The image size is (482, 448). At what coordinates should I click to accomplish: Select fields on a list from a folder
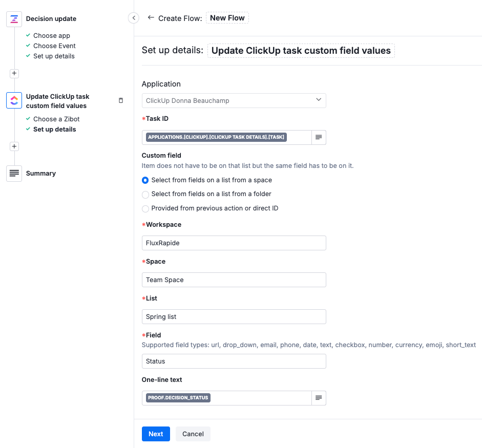[145, 195]
